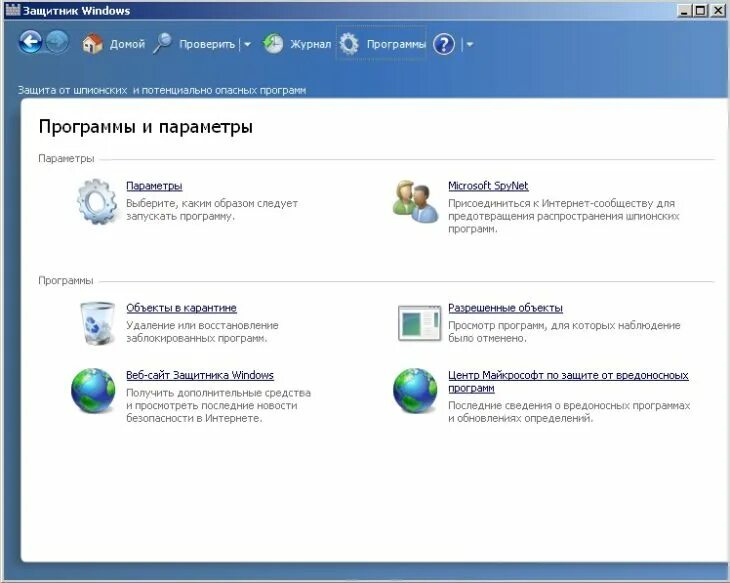Click the Защитник Windows title bar icon
The width and height of the screenshot is (730, 583).
(x=13, y=10)
